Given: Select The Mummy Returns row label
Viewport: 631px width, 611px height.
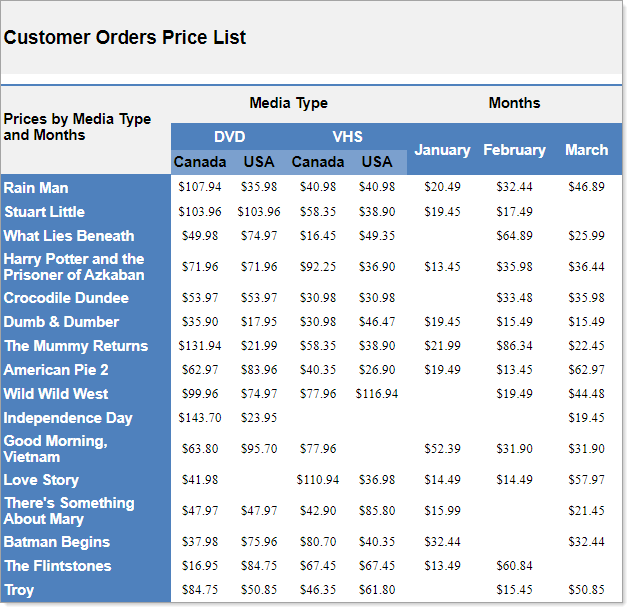Looking at the screenshot, I should coord(76,346).
